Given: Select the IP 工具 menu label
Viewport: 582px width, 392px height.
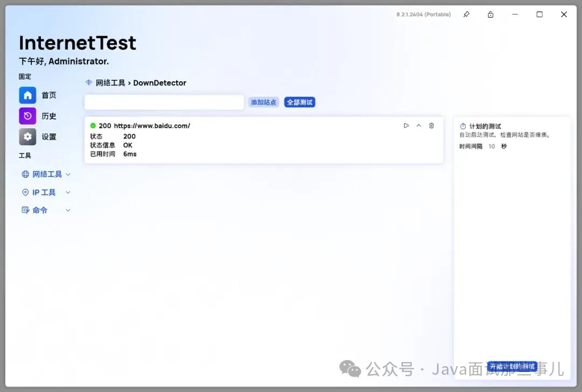Looking at the screenshot, I should [x=44, y=192].
